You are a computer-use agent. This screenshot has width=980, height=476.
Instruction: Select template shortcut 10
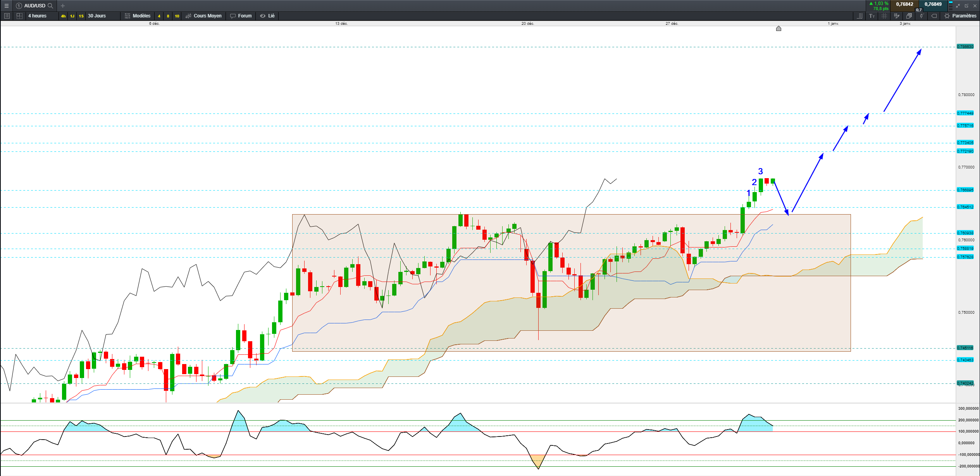177,16
